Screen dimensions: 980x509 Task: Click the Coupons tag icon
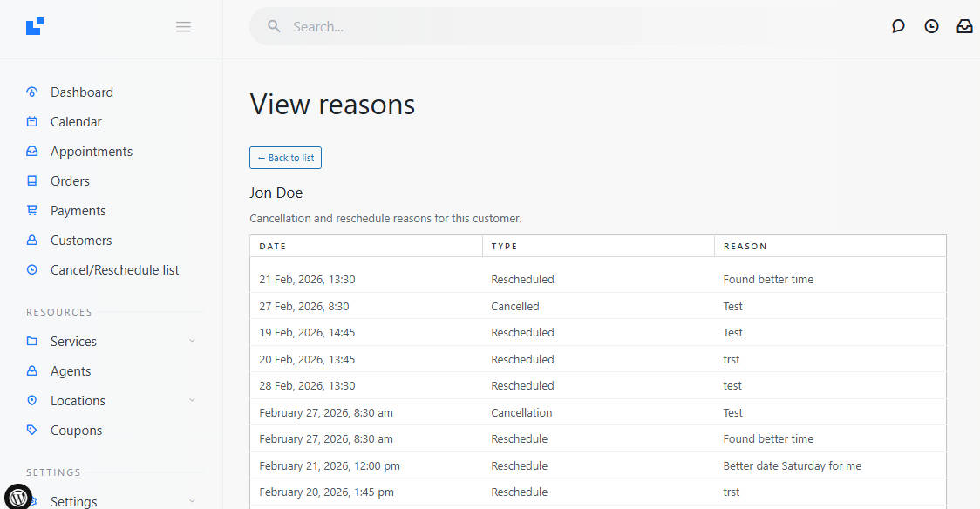pos(32,431)
